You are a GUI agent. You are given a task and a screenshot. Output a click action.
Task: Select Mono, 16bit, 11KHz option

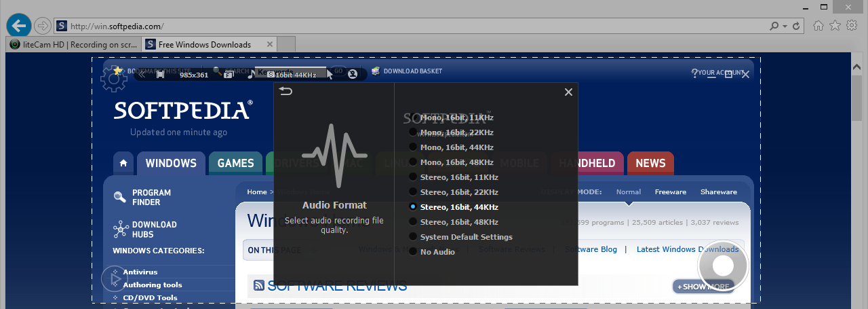pos(452,117)
